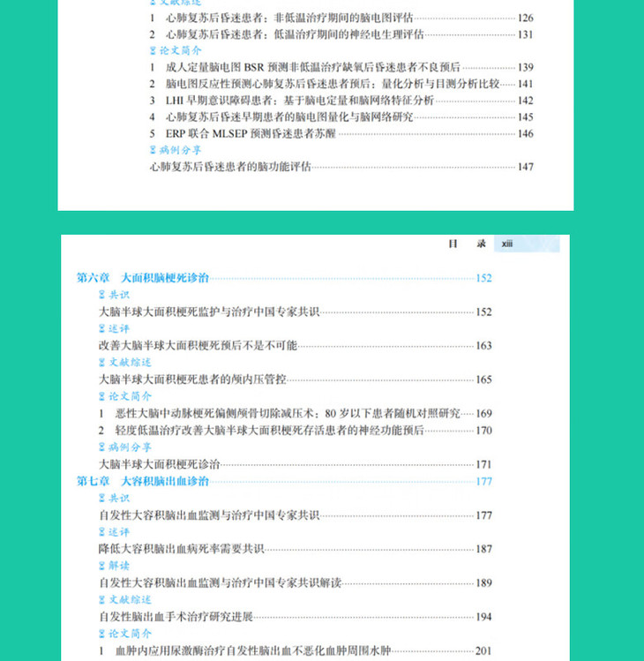Image resolution: width=644 pixels, height=661 pixels.
Task: Click page number 189
Action: pos(483,583)
